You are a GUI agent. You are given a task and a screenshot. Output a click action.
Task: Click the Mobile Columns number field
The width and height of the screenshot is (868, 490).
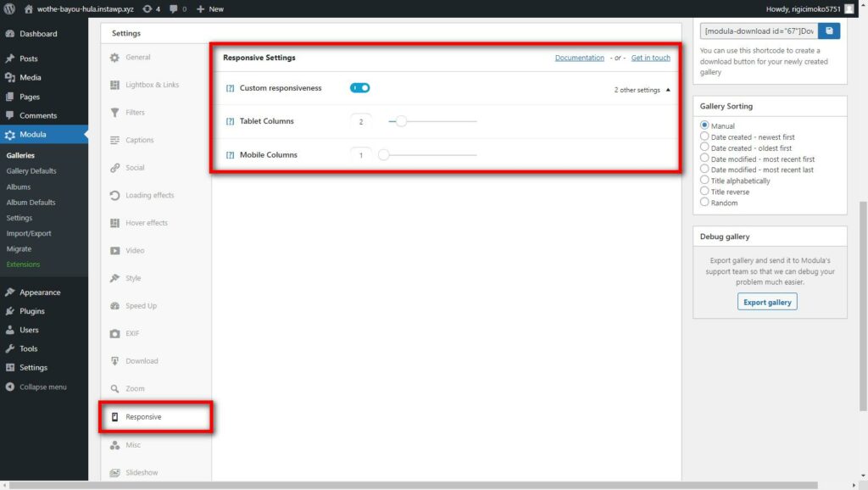360,155
